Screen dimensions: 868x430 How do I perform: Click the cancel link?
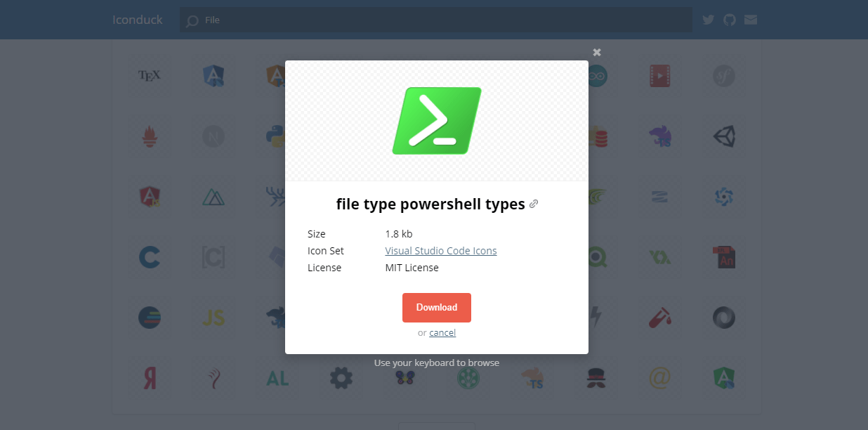pyautogui.click(x=442, y=333)
